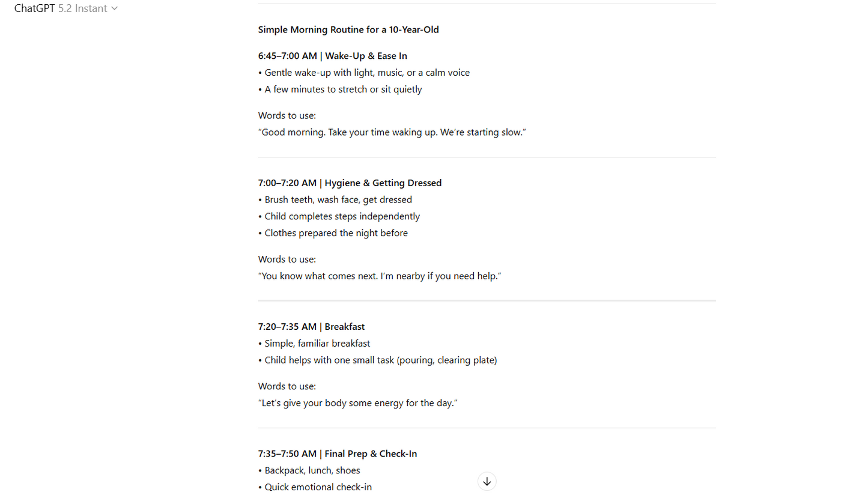Click 'Words to use:' label under Breakfast
The height and width of the screenshot is (504, 868).
pos(287,386)
